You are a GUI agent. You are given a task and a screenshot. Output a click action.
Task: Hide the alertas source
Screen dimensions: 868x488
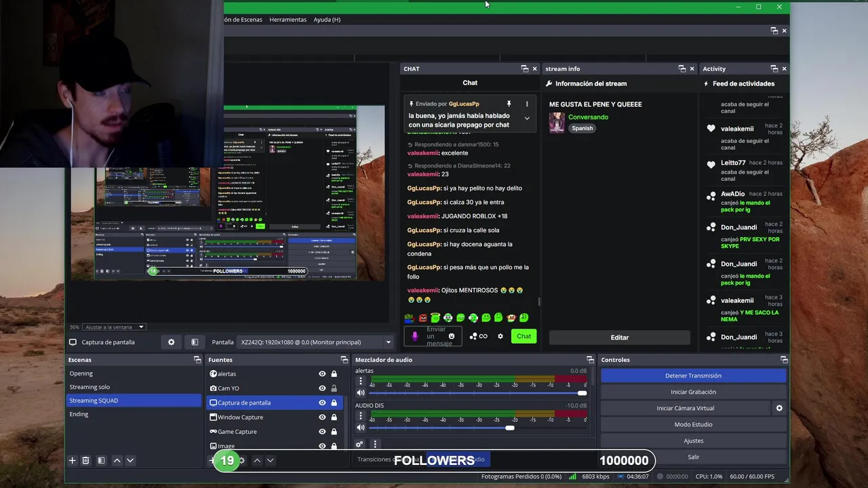(x=322, y=374)
